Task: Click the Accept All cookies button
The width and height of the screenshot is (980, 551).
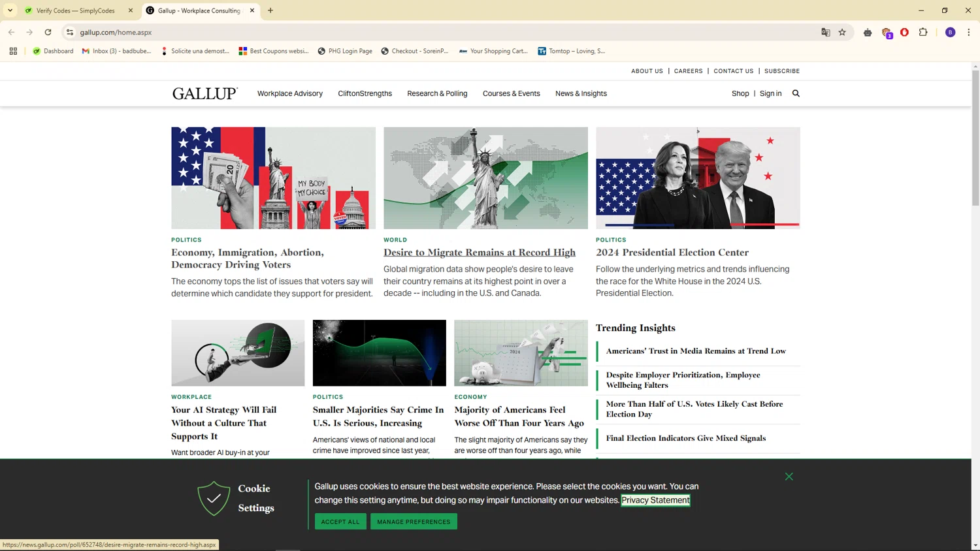Action: click(x=340, y=522)
